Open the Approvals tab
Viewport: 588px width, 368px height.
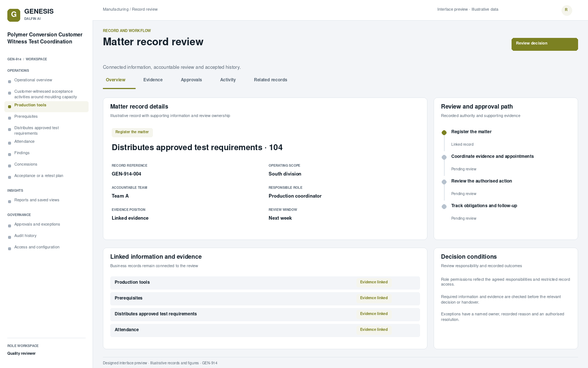[x=191, y=80]
